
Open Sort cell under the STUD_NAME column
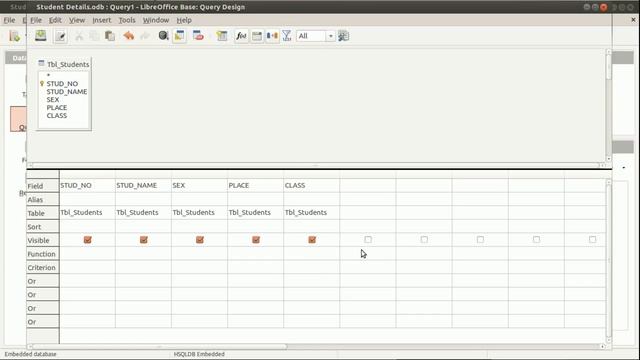click(x=143, y=227)
